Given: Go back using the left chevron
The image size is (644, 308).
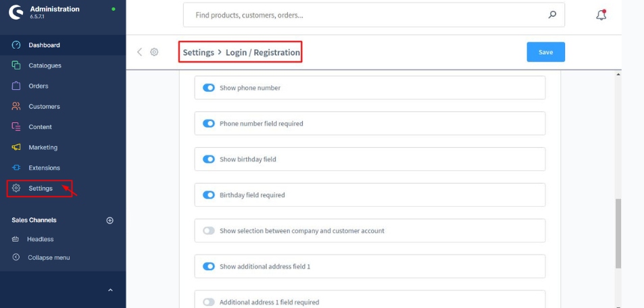Looking at the screenshot, I should [140, 52].
